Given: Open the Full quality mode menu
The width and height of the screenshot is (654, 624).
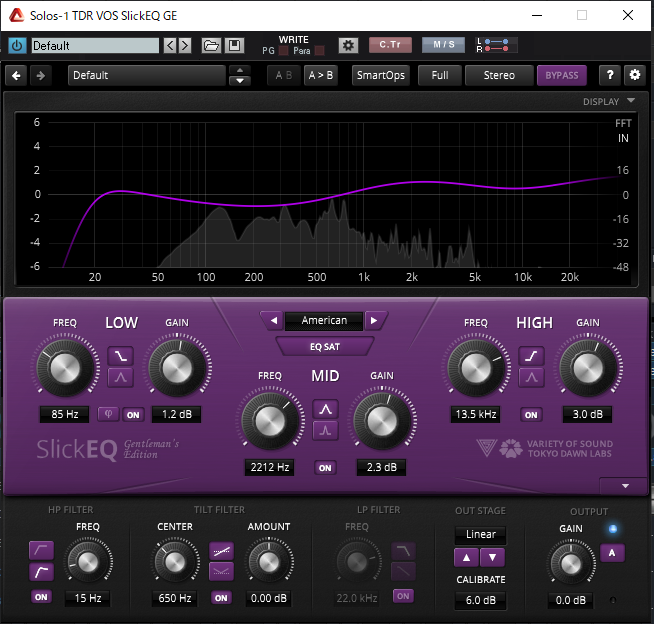Looking at the screenshot, I should (x=440, y=75).
